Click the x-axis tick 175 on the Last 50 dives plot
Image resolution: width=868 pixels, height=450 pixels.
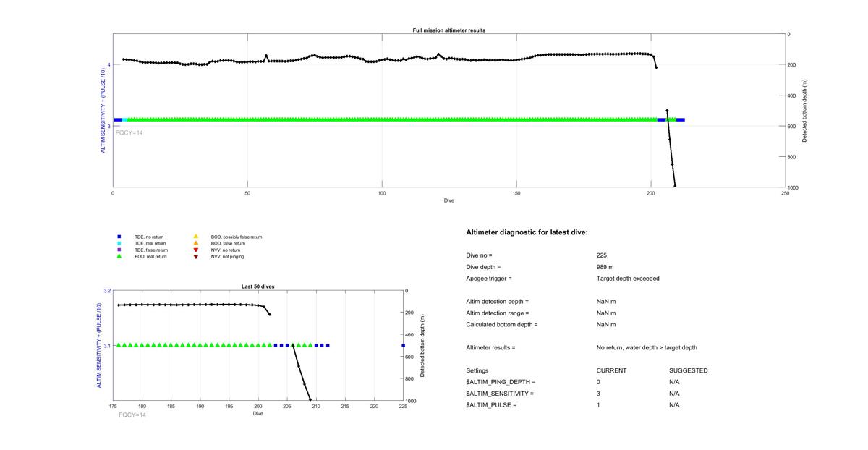[x=113, y=407]
